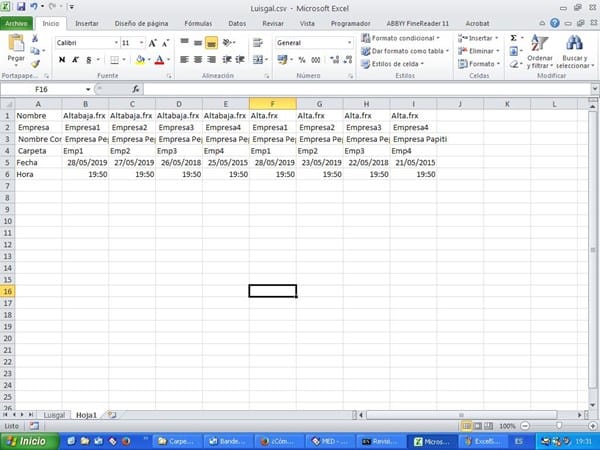Toggle center text alignment

[198, 60]
